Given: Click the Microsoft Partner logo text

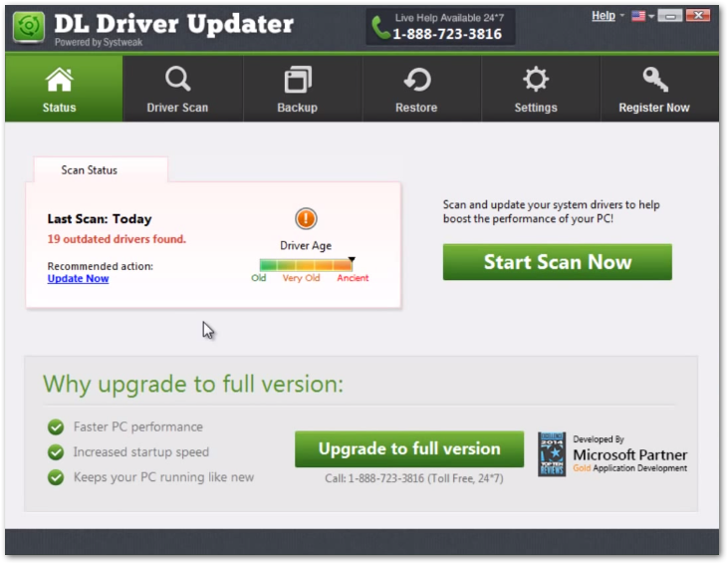Looking at the screenshot, I should (x=630, y=454).
